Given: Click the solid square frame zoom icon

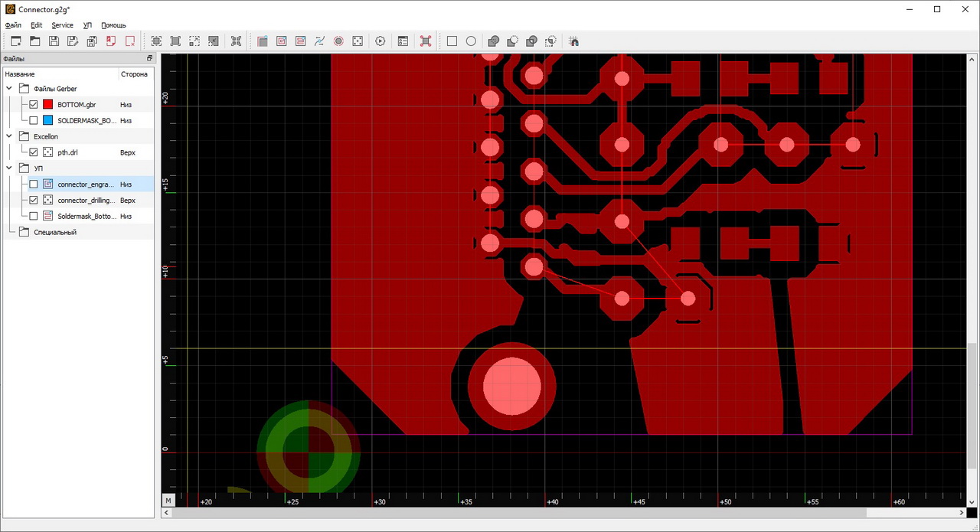Looking at the screenshot, I should 175,41.
